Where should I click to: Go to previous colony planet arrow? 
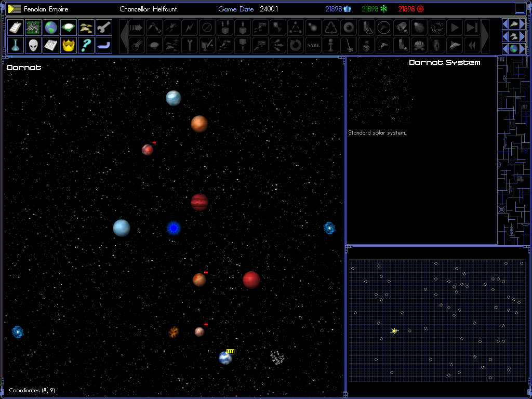[x=505, y=49]
